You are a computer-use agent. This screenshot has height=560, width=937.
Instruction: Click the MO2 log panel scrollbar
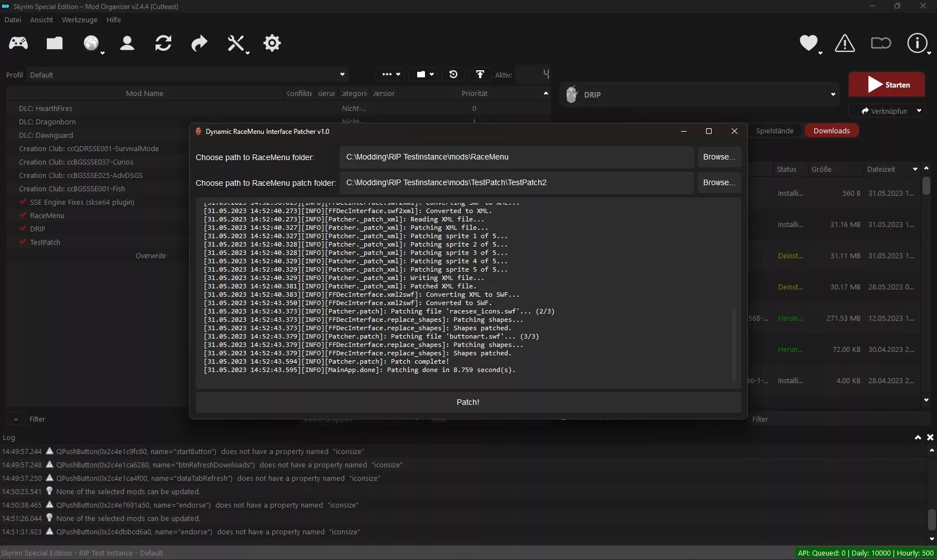tap(931, 520)
